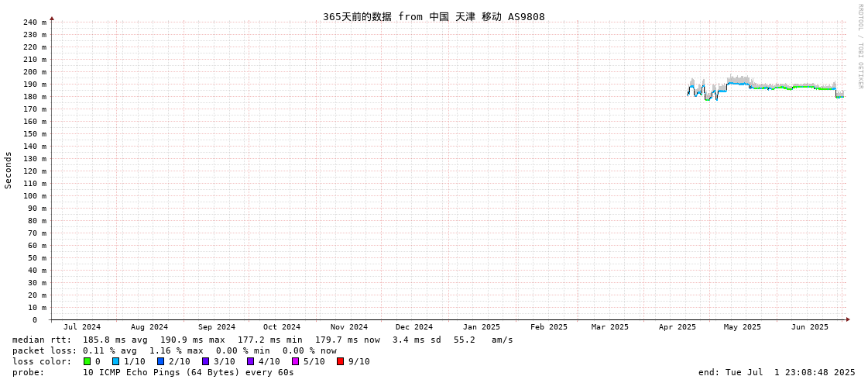
Task: Click the 190.9 ms max rtt value
Action: pos(193,340)
